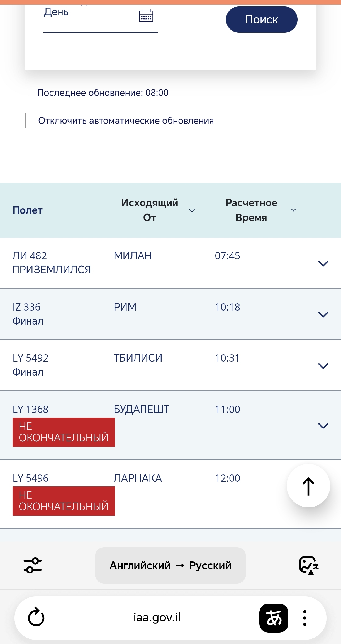
Task: Change Английский → Русский language pair
Action: [170, 565]
